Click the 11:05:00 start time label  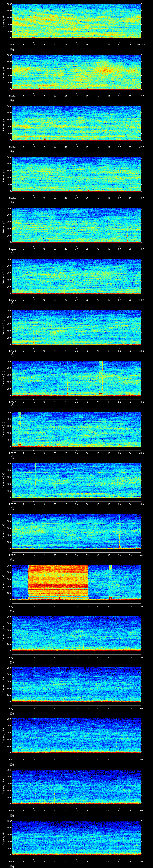pyautogui.click(x=12, y=351)
